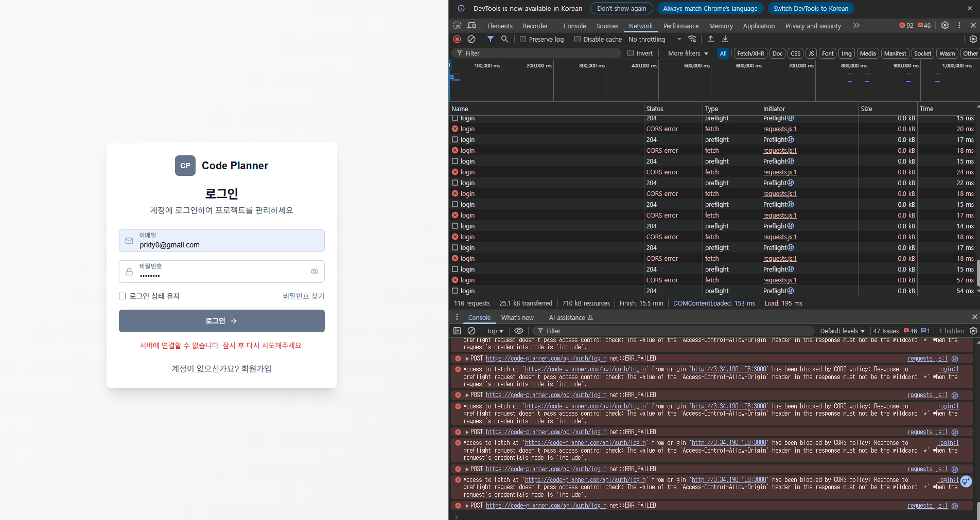980x520 pixels.
Task: Open DevTools settings gear
Action: (x=945, y=25)
